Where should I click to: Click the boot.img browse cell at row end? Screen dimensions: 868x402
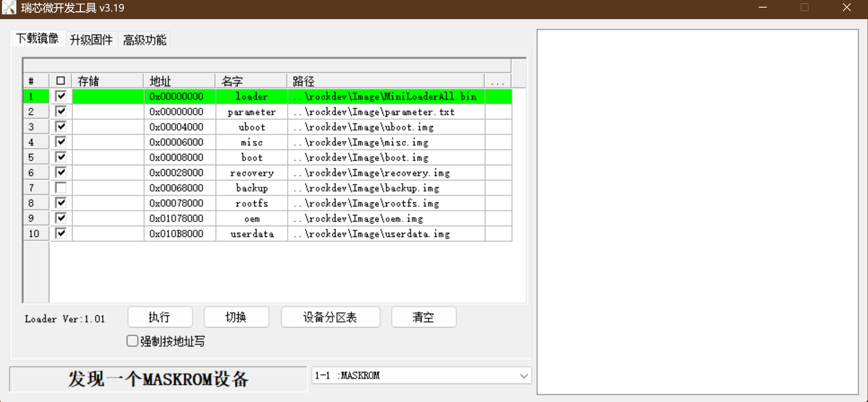[x=498, y=158]
